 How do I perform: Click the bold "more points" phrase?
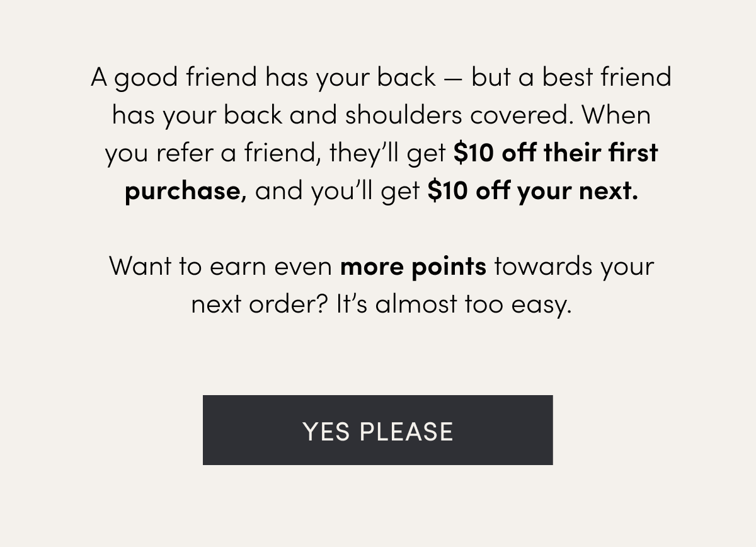[x=413, y=267]
